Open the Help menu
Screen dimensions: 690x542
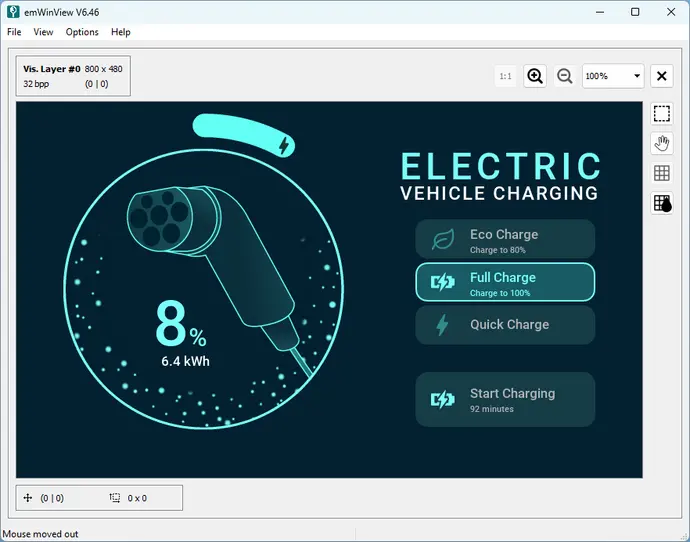click(x=120, y=32)
